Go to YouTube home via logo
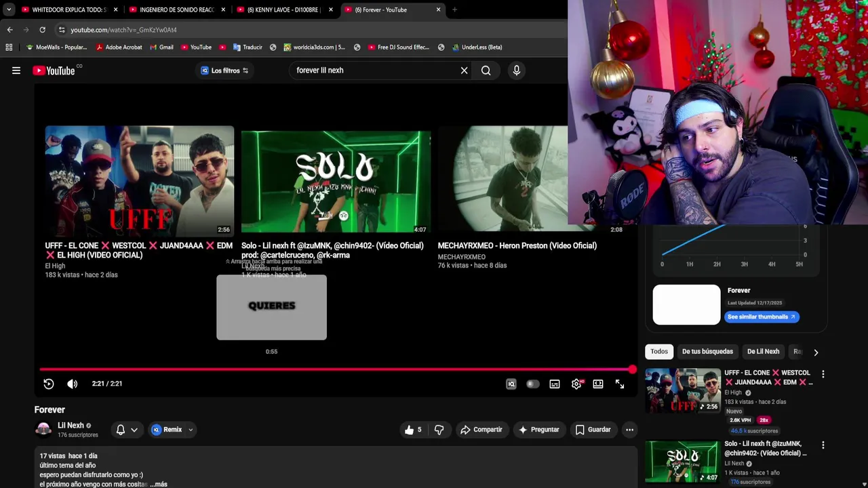Screen dimensions: 868x488 click(54, 70)
